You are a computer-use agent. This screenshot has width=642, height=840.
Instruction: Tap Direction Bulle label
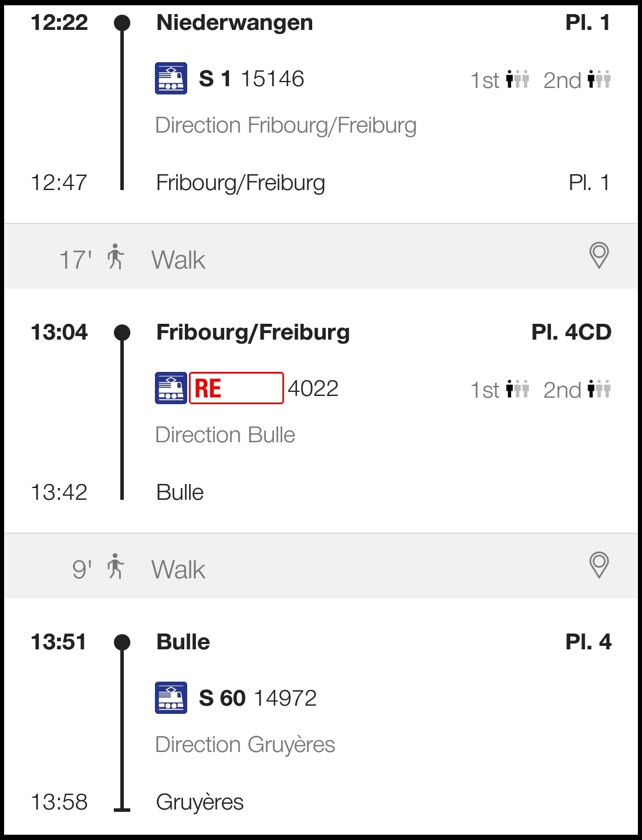tap(225, 435)
